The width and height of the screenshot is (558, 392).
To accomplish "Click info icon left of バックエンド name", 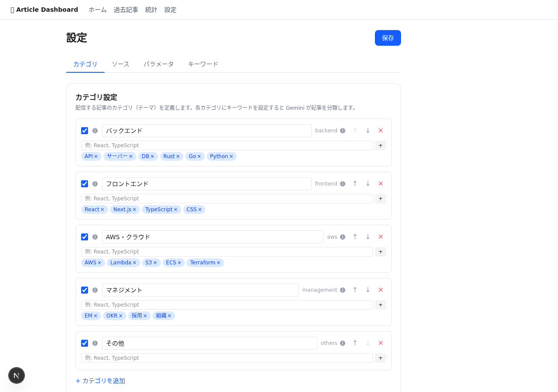I will point(95,131).
